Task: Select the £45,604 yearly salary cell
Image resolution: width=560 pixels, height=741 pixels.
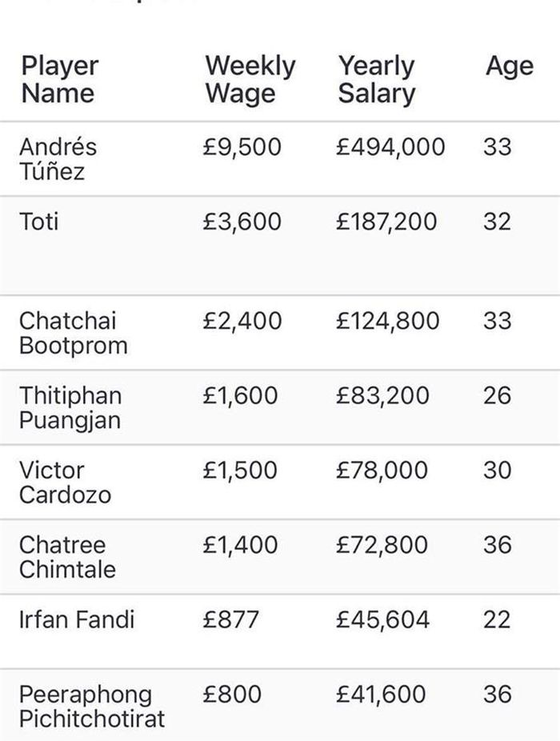Action: (382, 619)
